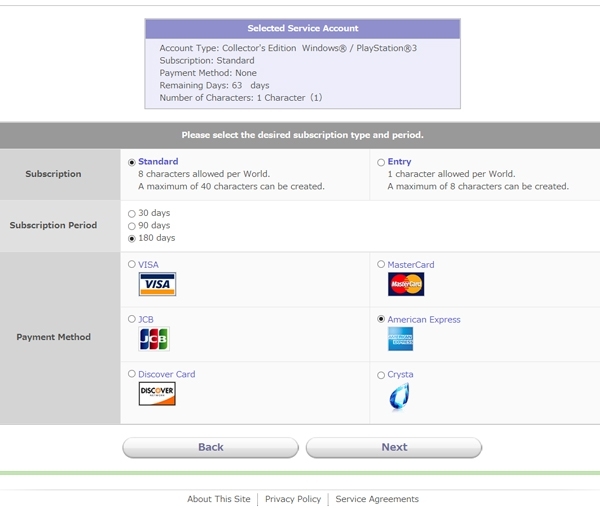Choose the 30 days subscription period
Screen dimensions: 600x508
point(132,214)
